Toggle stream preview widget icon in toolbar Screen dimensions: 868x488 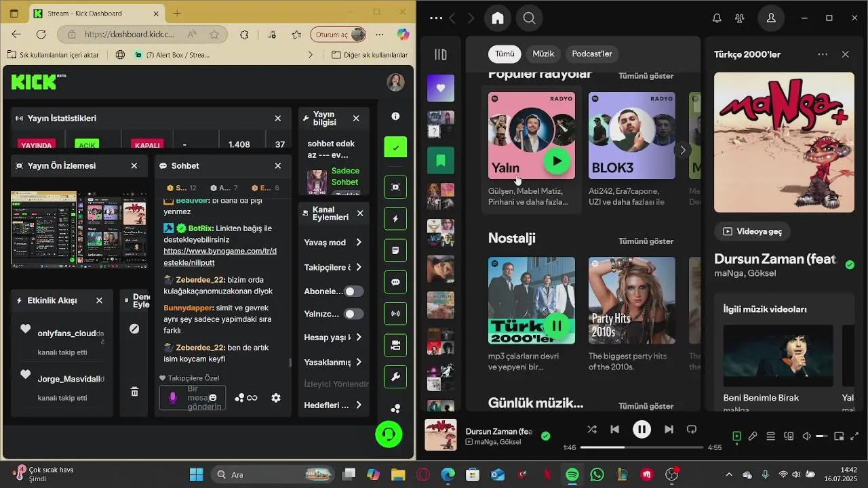click(395, 187)
